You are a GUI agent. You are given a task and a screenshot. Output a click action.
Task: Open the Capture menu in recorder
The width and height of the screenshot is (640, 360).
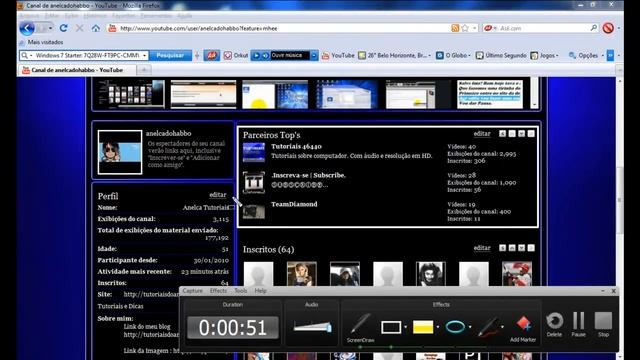point(193,291)
